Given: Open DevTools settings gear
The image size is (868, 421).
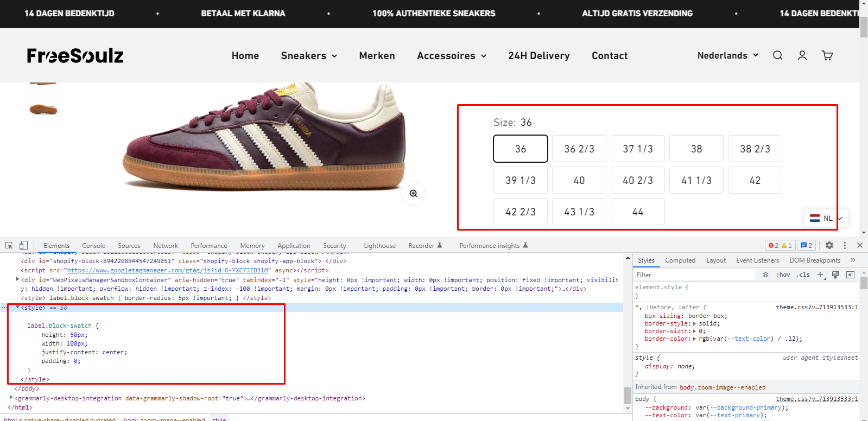Looking at the screenshot, I should [x=829, y=245].
